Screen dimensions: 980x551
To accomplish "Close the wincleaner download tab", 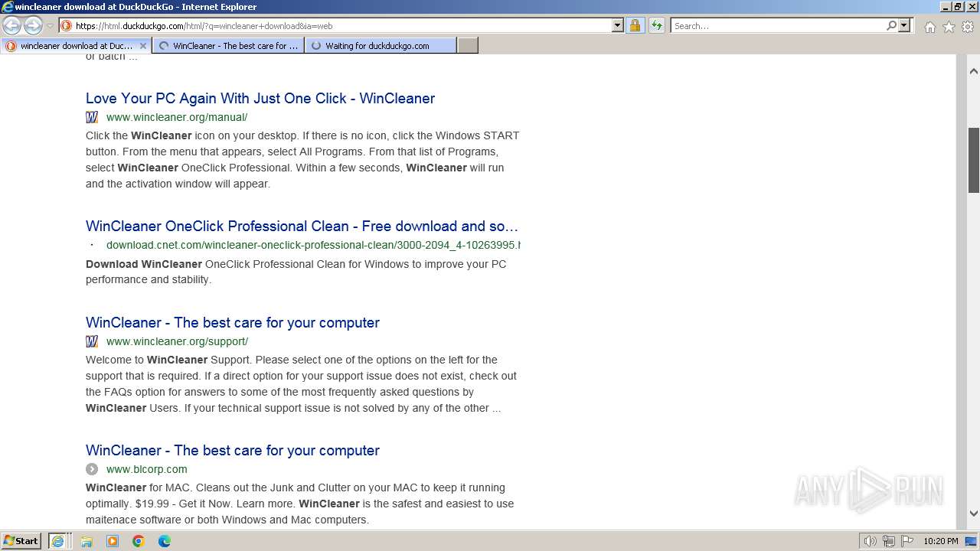I will pyautogui.click(x=142, y=46).
